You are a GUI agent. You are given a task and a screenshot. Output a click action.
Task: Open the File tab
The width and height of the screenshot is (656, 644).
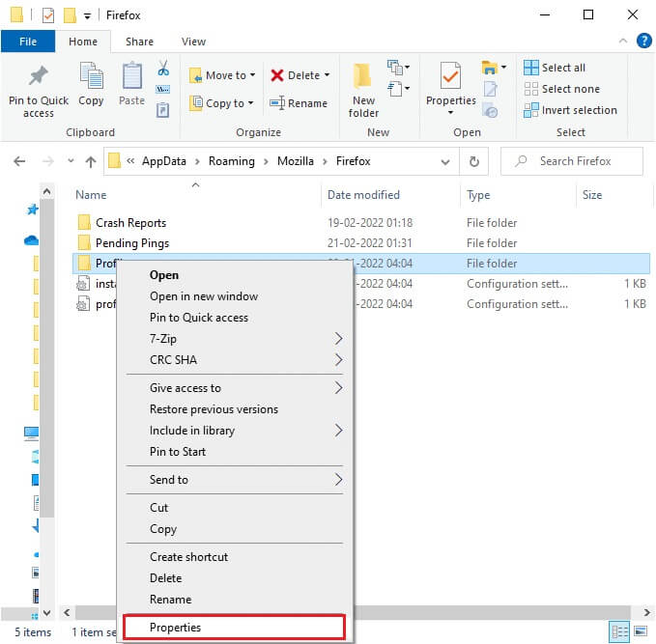tap(28, 42)
